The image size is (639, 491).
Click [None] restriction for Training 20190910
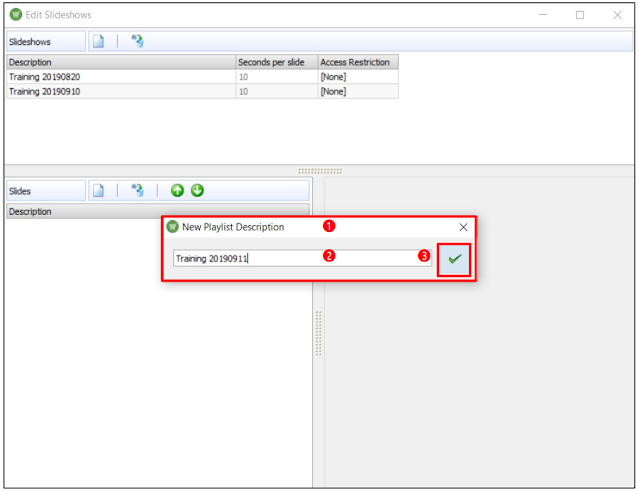pyautogui.click(x=358, y=91)
